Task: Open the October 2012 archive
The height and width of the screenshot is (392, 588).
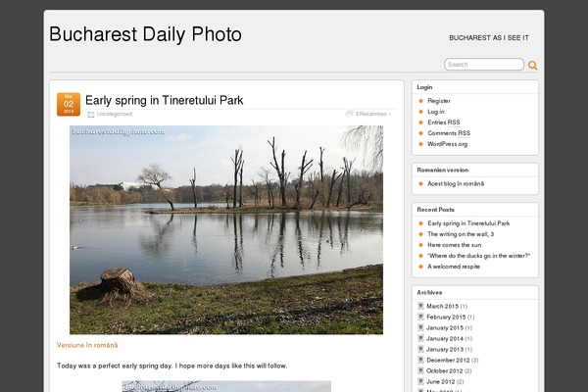Action: 444,371
